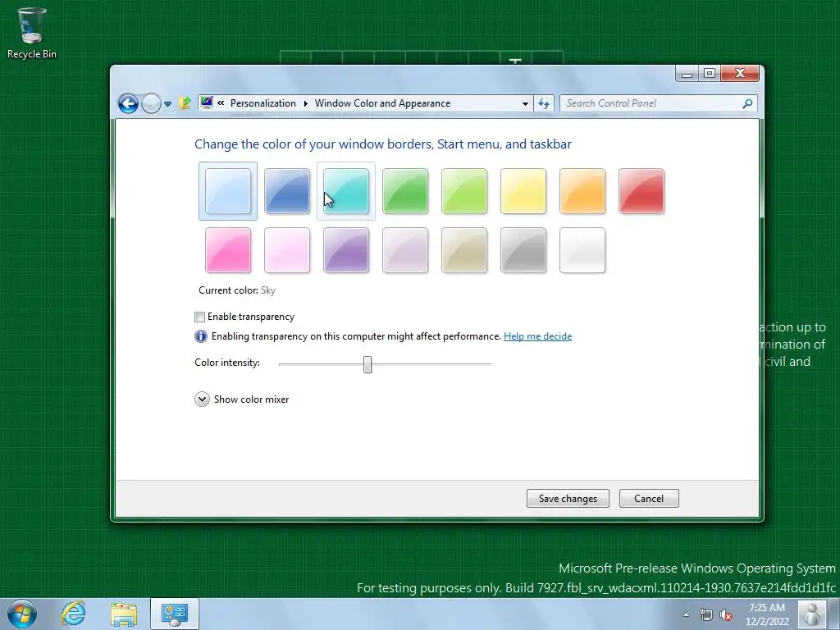The image size is (840, 630).
Task: Click the Current color Sky label
Action: pyautogui.click(x=237, y=290)
